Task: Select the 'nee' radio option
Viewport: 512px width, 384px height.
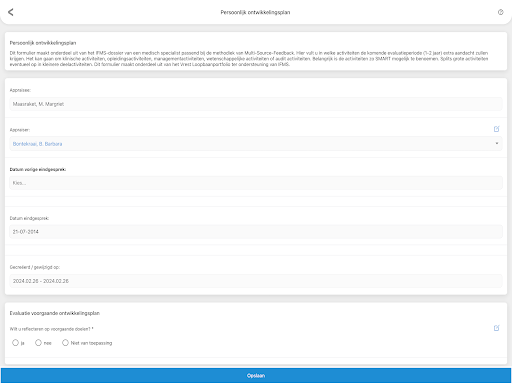Action: click(x=38, y=343)
